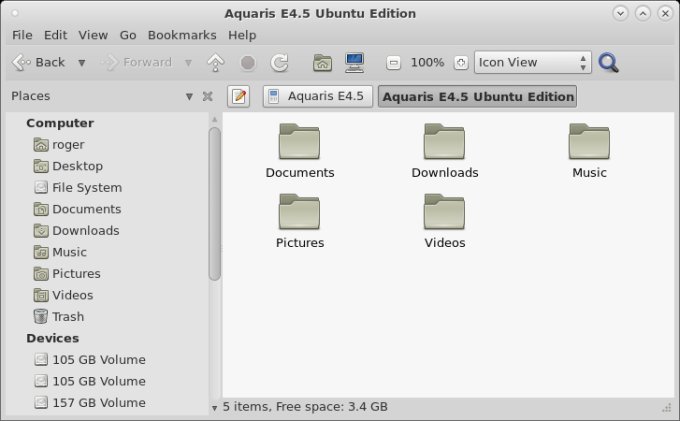Click the Computer icon in toolbar
The width and height of the screenshot is (680, 421).
pos(354,63)
